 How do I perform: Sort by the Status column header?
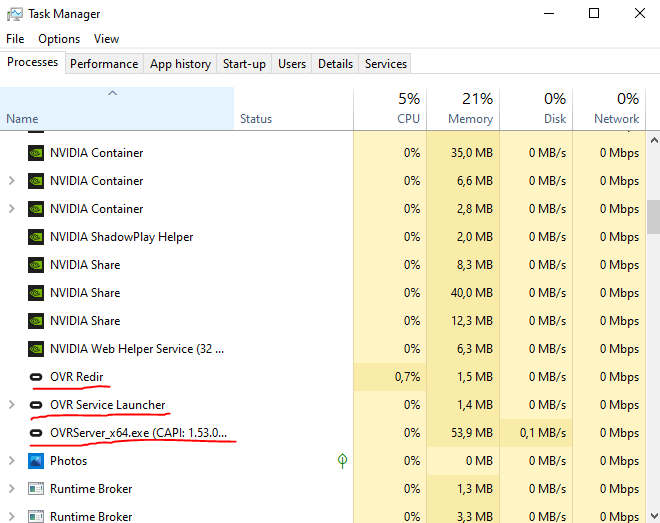coord(293,109)
